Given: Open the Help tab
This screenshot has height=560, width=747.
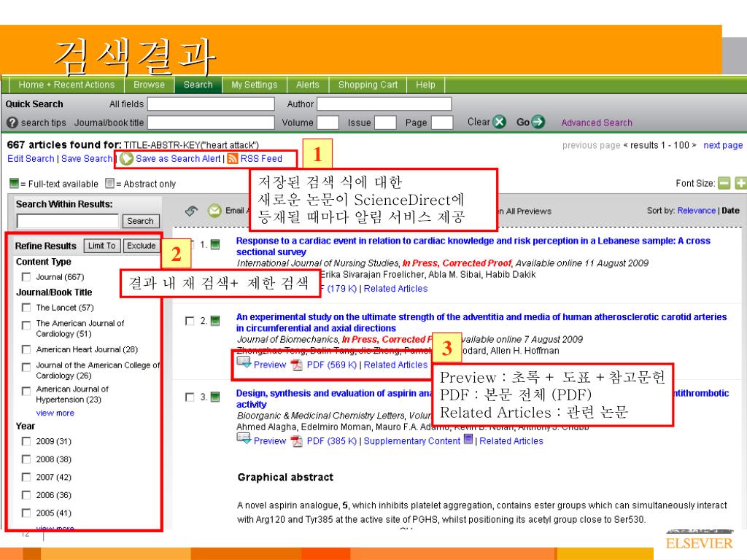Looking at the screenshot, I should [x=425, y=85].
